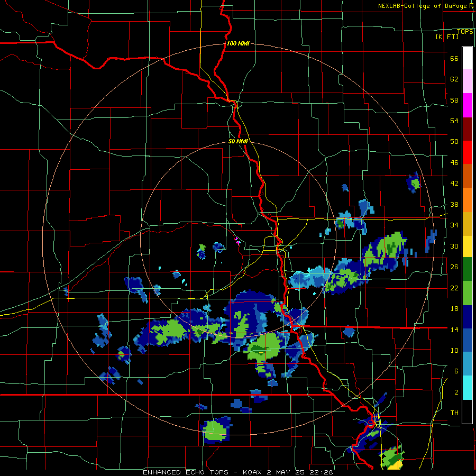Image resolution: width=476 pixels, height=476 pixels.
Task: Click the white swatch in the legend
Action: coord(467,58)
